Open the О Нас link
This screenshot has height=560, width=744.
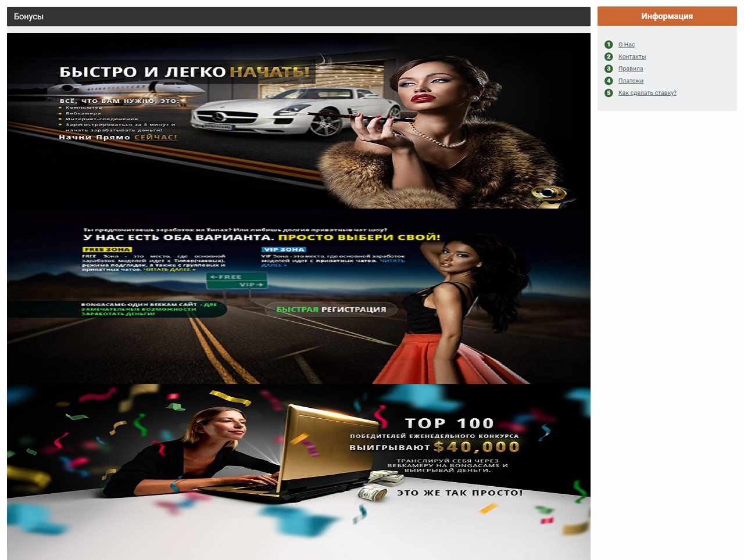[x=626, y=45]
